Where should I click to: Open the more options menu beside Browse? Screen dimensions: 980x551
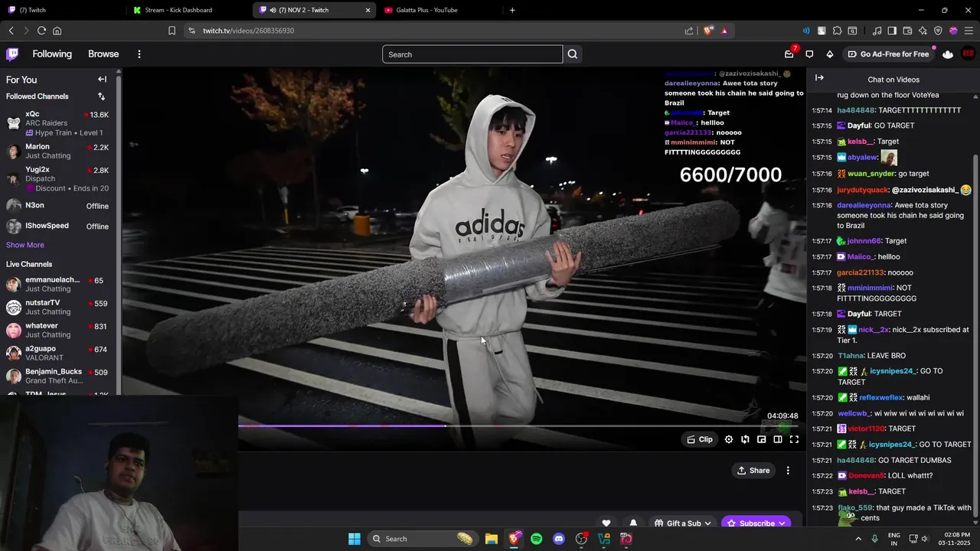pos(139,54)
